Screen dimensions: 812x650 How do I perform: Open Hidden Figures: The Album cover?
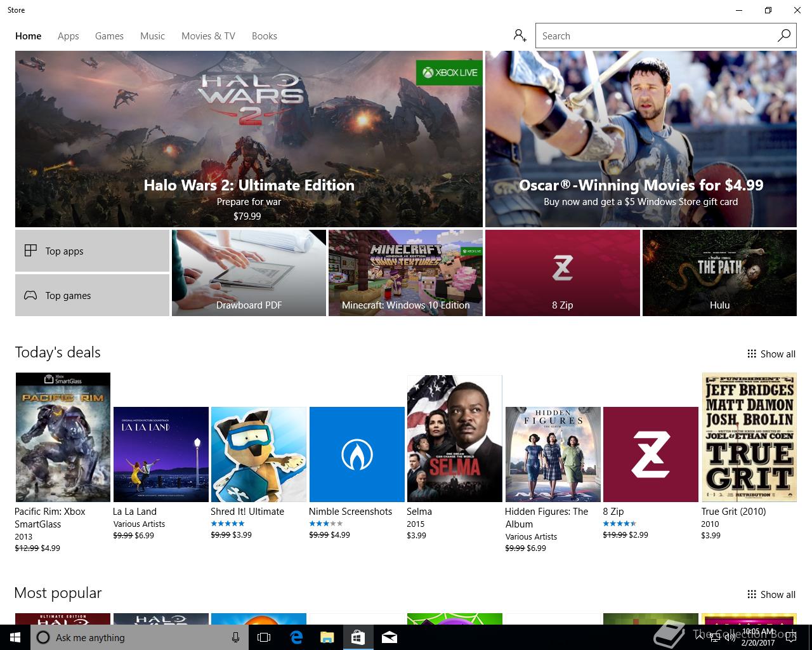pyautogui.click(x=553, y=454)
